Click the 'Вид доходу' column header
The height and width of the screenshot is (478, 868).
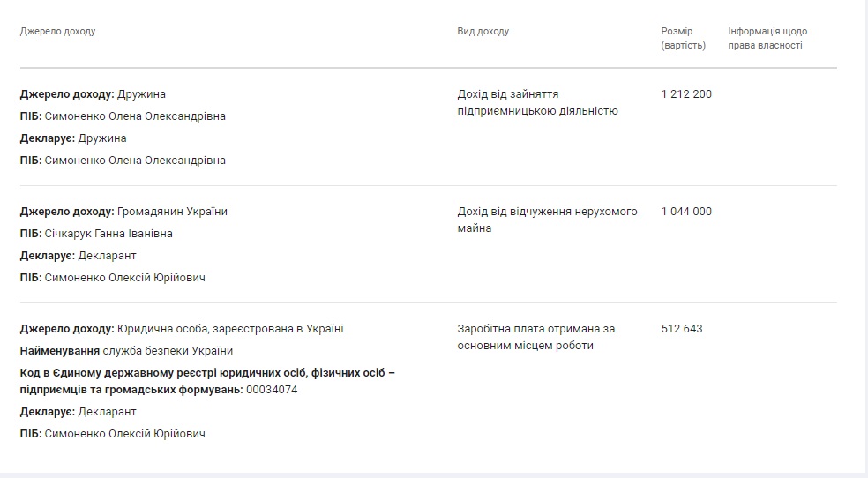tap(483, 32)
